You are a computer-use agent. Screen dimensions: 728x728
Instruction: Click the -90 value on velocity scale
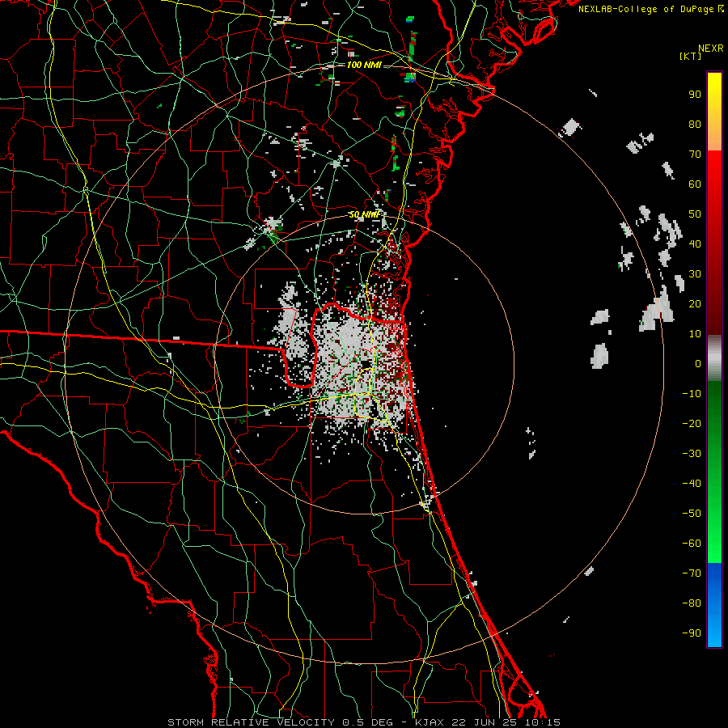pos(692,633)
